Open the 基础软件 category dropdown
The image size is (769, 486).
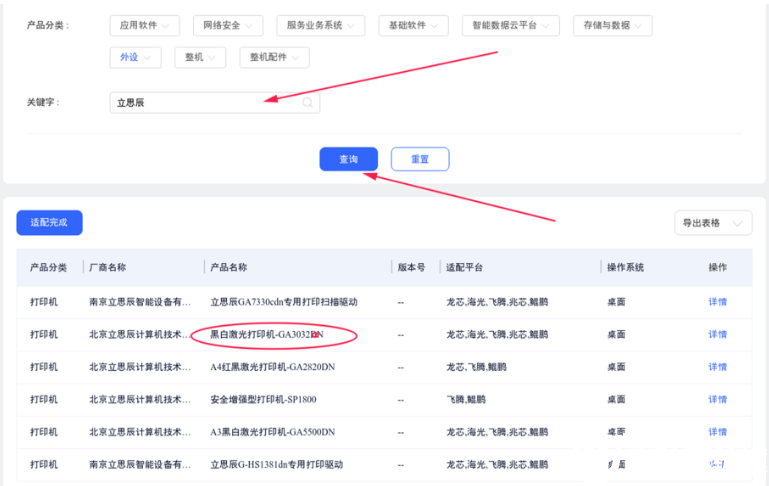413,26
